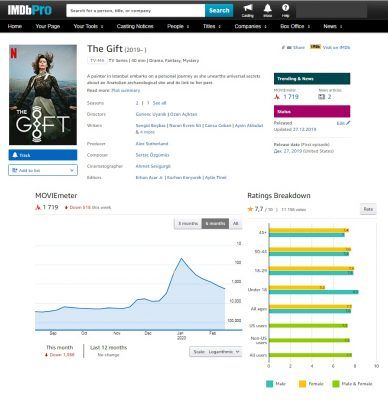The width and height of the screenshot is (388, 400).
Task: Expand the People menu
Action: tap(178, 26)
